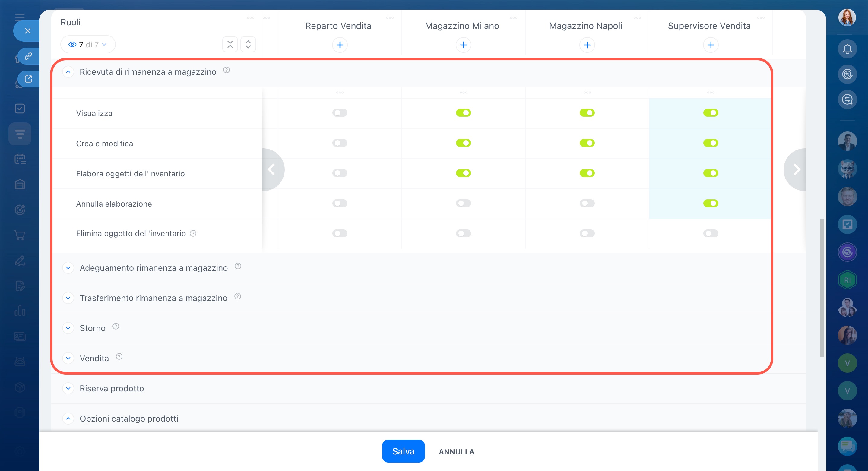
Task: Enable Elimina oggetto for Supervisore Vendita
Action: [711, 233]
